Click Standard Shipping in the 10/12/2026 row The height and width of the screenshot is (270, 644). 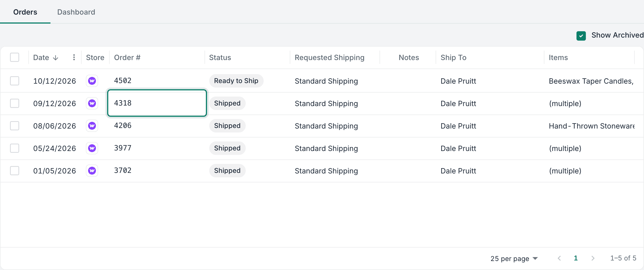(326, 81)
